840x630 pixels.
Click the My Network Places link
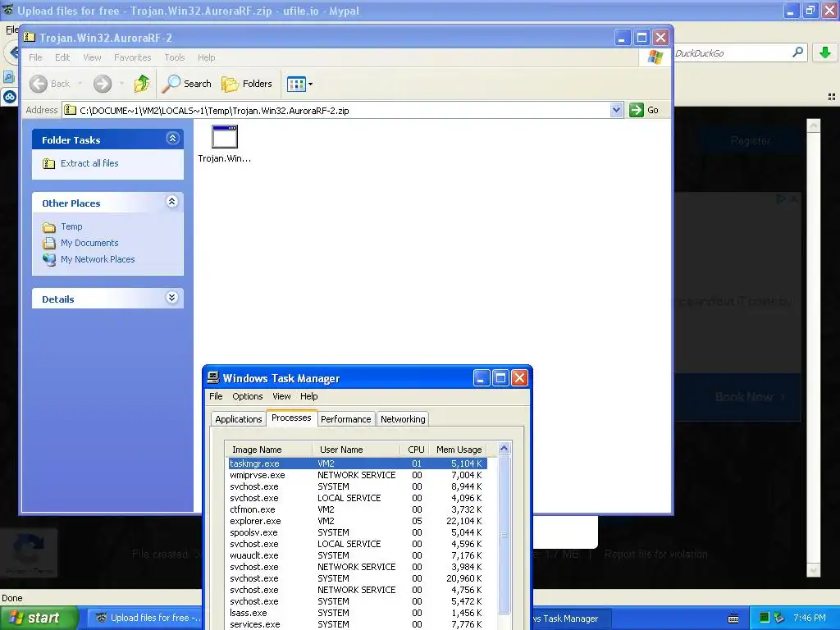(98, 259)
